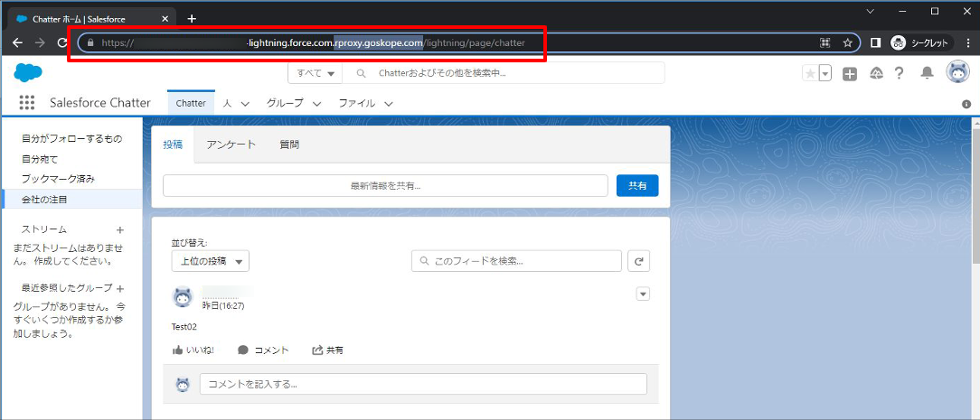Open the global actions plus icon
Screen dimensions: 980x420
[850, 74]
